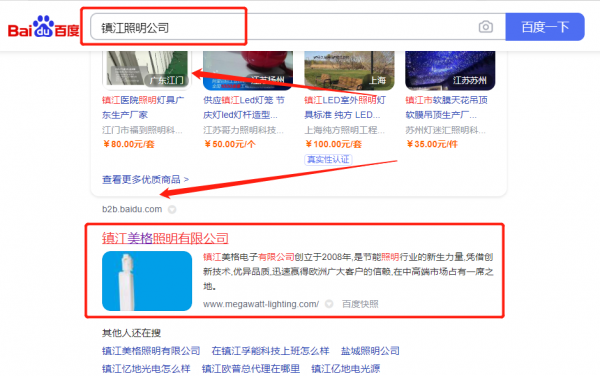This screenshot has width=600, height=376.
Task: Open the 广东江门 hospital lighting product thumbnail
Action: pos(147,69)
